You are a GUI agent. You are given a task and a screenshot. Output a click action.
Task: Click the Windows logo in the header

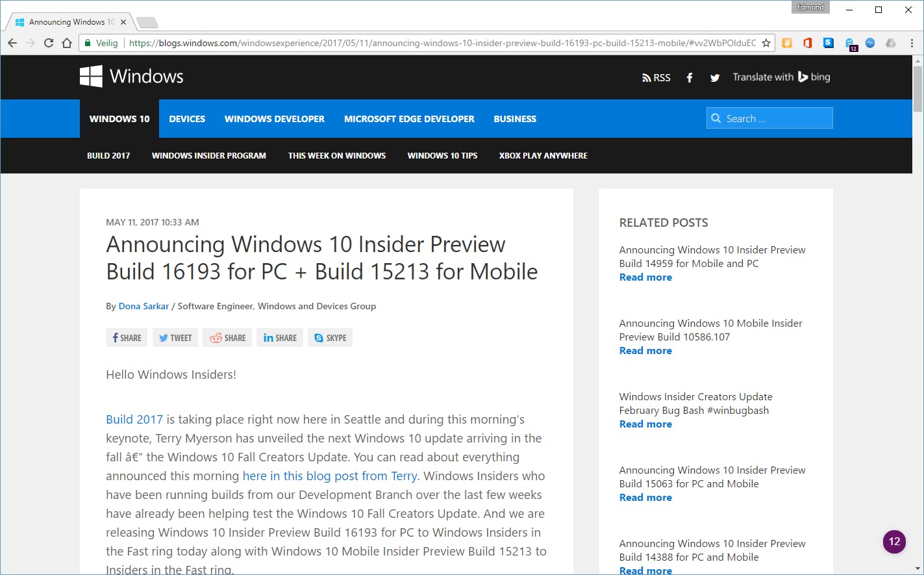click(91, 77)
